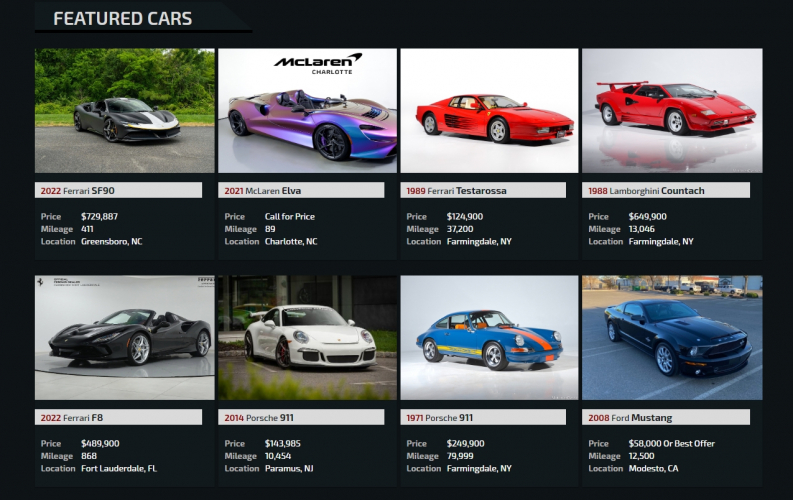
Task: Click the 1988 Lamborghini Countach title
Action: click(x=646, y=191)
